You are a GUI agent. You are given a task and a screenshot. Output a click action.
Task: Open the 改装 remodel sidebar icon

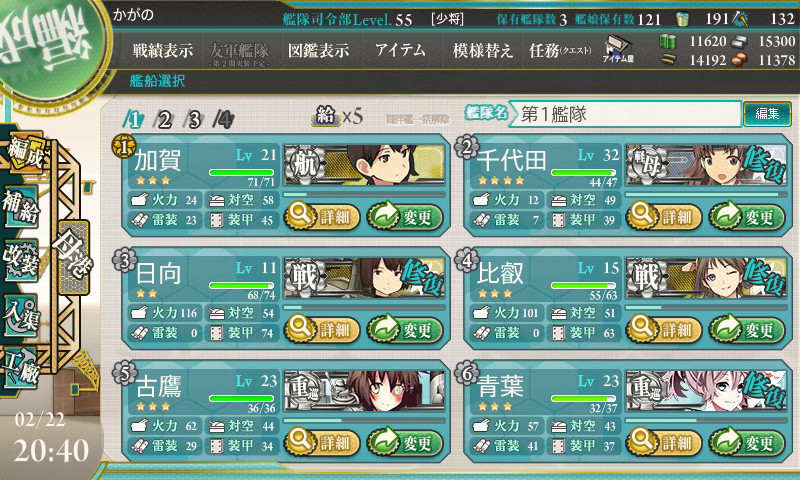click(21, 260)
